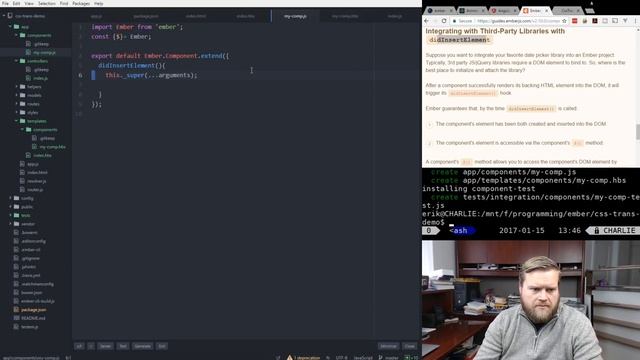Screen dimensions: 640x360
Task: Expand the models folder
Action: coord(16,95)
